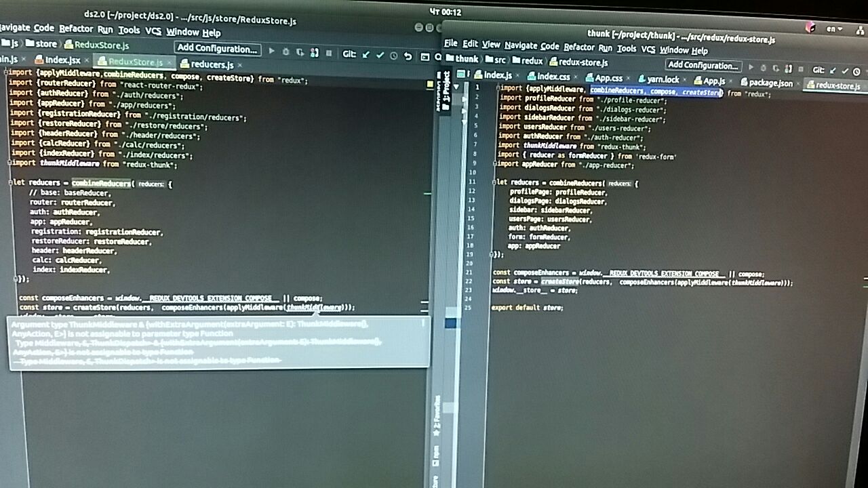Screen dimensions: 868x488
Task: Open VCS menu in thunk window
Action: coord(648,49)
